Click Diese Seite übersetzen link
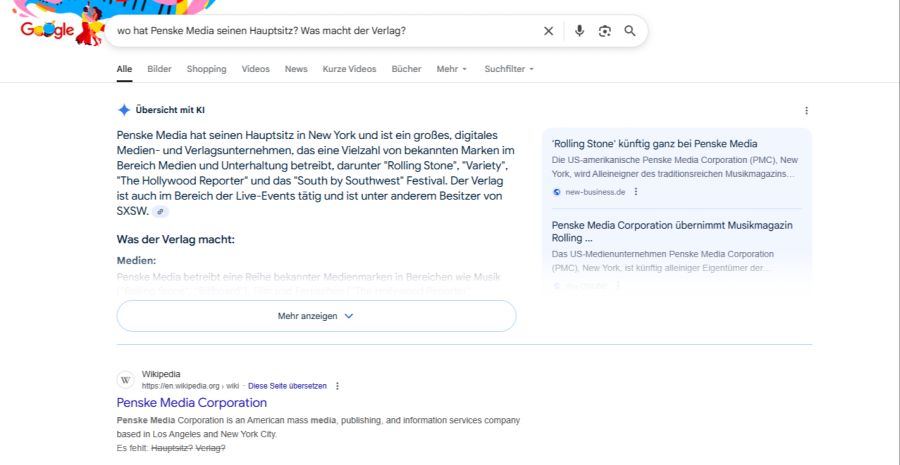This screenshot has height=465, width=900. tap(288, 386)
